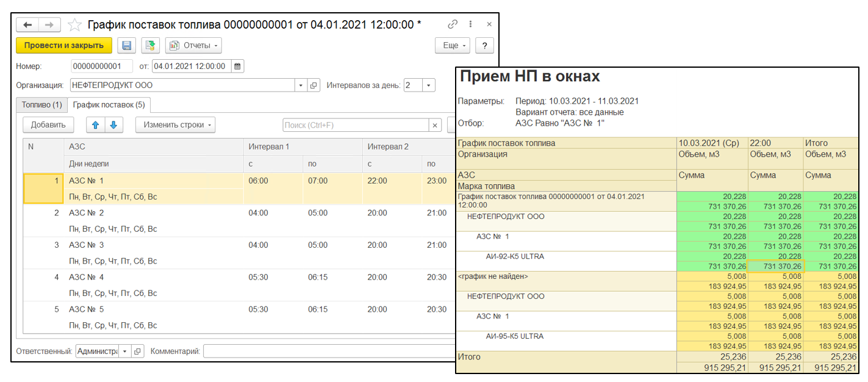Open the Изменить строки dropdown
Viewport: 868px width, 382px height.
175,125
